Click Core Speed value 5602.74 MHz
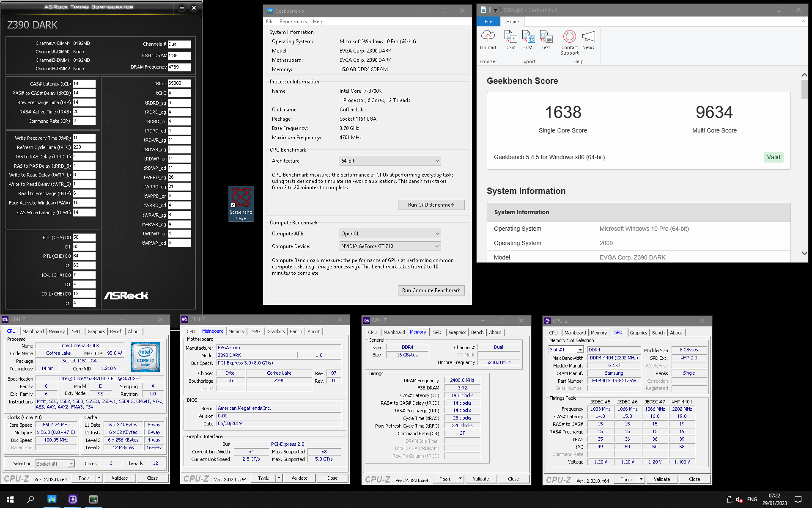This screenshot has width=812, height=508. click(56, 425)
